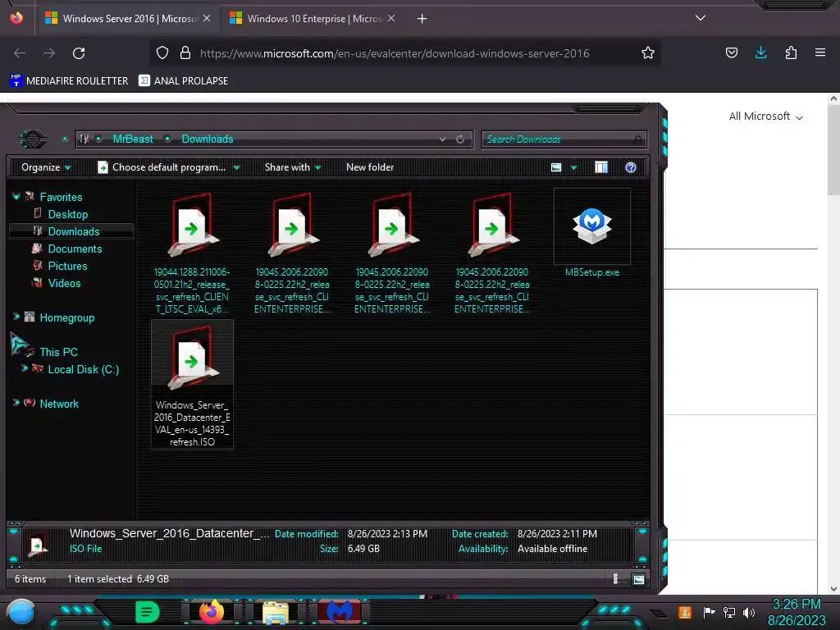Open Pictures in navigation pane
This screenshot has width=840, height=630.
67,266
